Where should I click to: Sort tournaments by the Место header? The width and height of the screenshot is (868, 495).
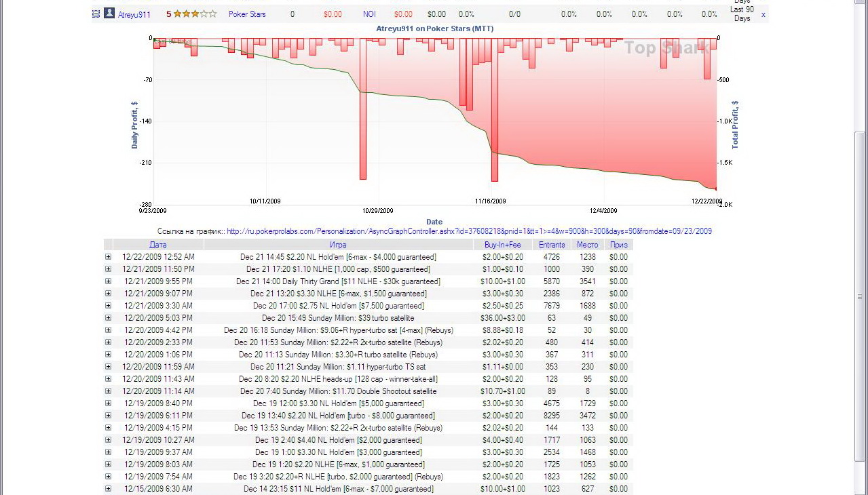pyautogui.click(x=587, y=245)
